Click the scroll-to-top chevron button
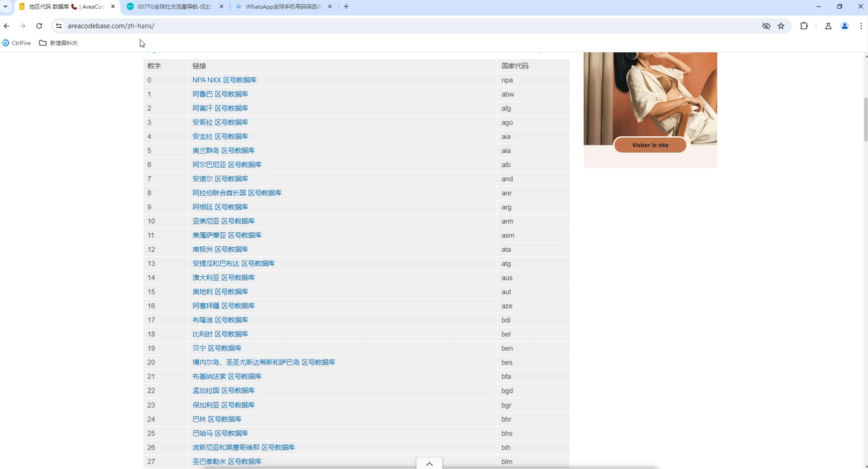Image resolution: width=868 pixels, height=469 pixels. pos(429,464)
